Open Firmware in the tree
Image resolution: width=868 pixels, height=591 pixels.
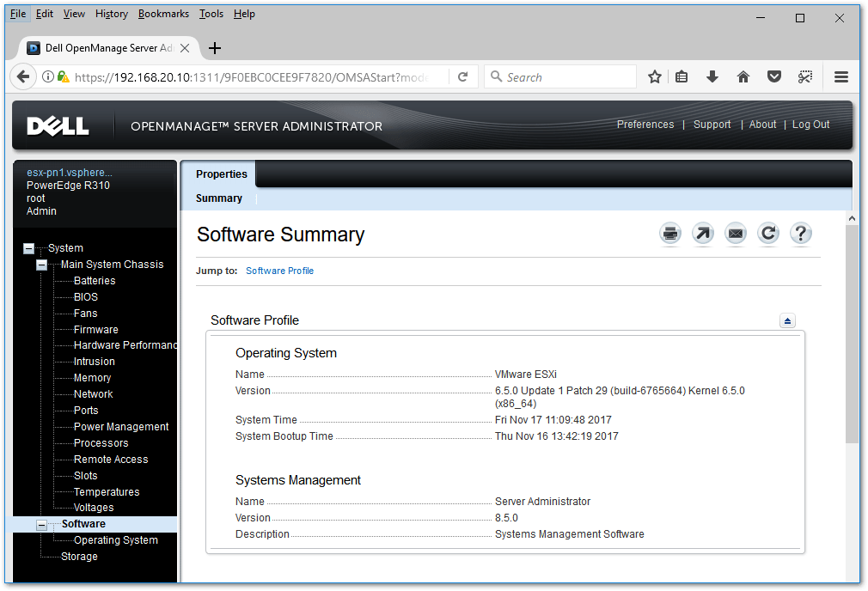coord(95,330)
